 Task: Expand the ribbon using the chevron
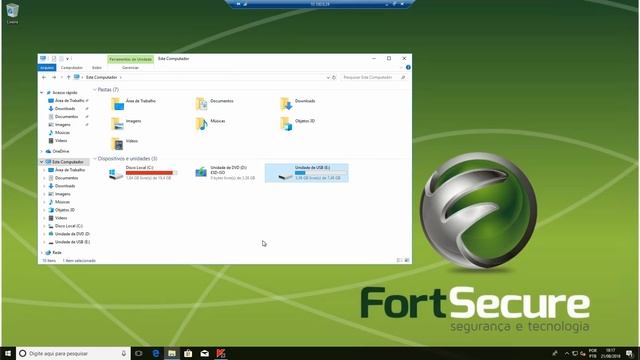point(401,67)
